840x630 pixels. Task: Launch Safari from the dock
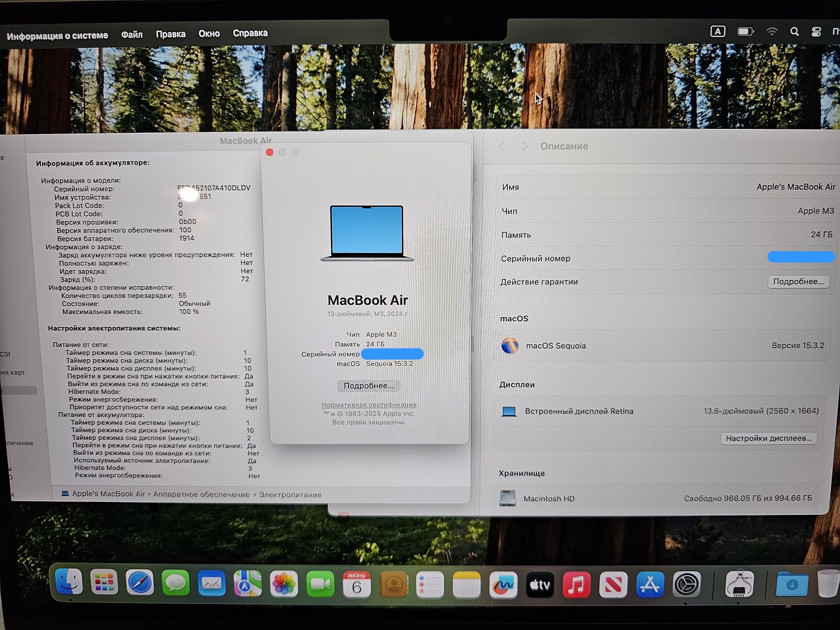[x=140, y=583]
